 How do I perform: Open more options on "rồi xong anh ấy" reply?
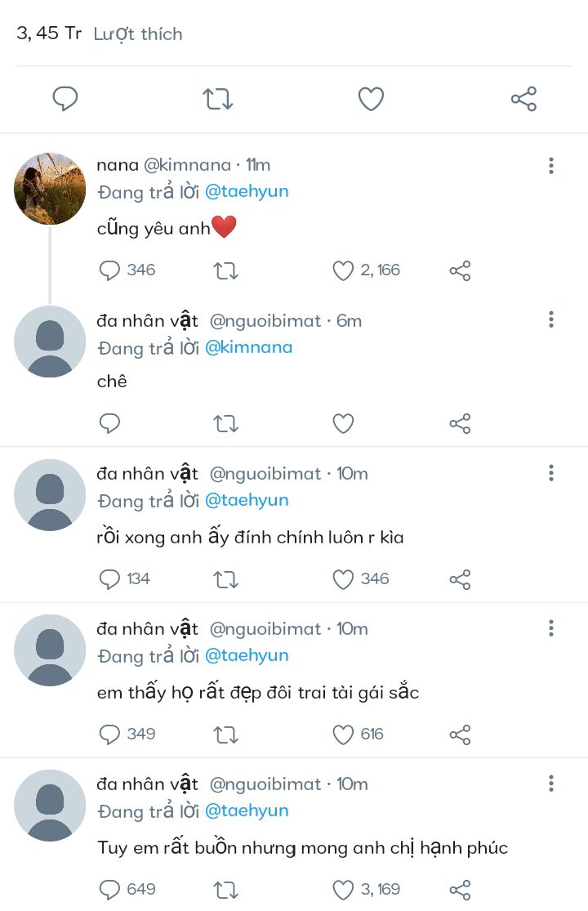coord(551,473)
